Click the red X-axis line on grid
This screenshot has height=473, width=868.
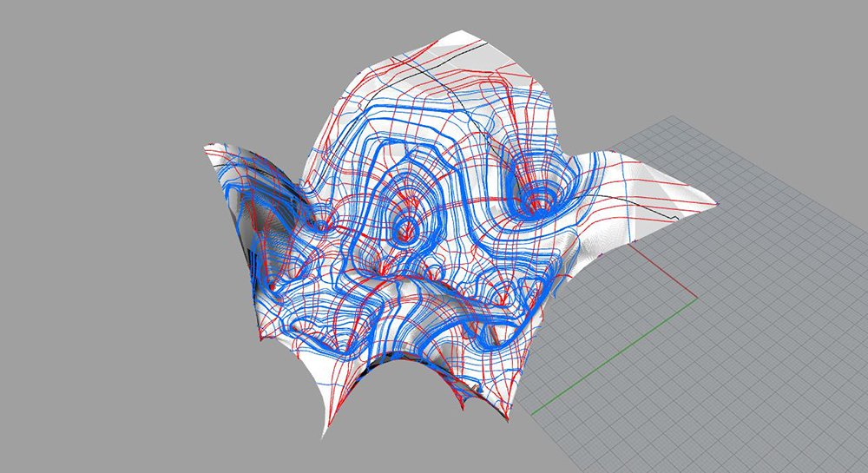(x=662, y=272)
